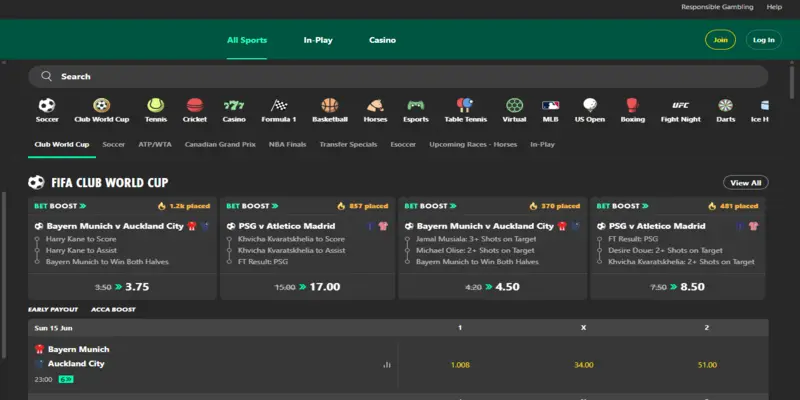Screen dimensions: 800x400
Task: Click the '857 placed' flame indicator
Action: tap(363, 206)
